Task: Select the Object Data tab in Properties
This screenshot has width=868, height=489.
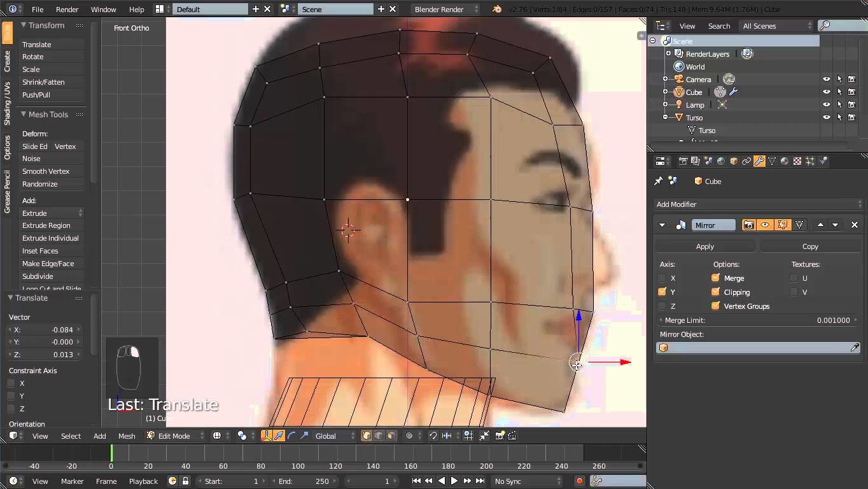Action: [772, 160]
